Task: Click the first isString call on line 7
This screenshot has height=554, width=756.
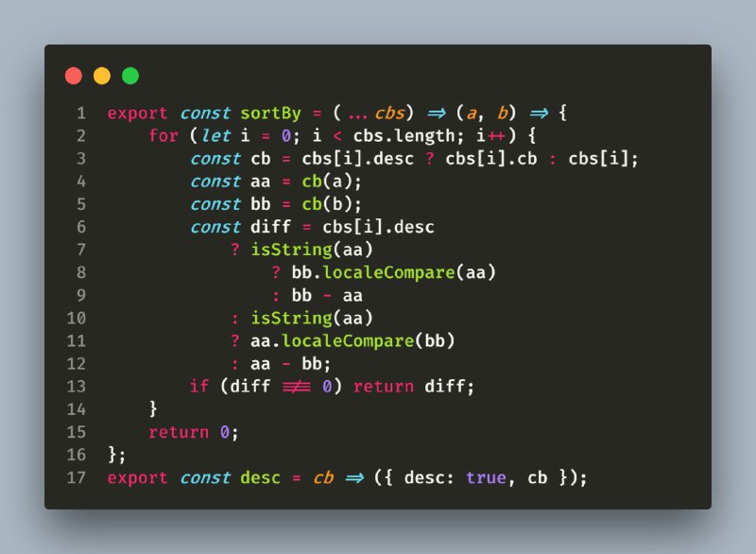Action: tap(312, 251)
